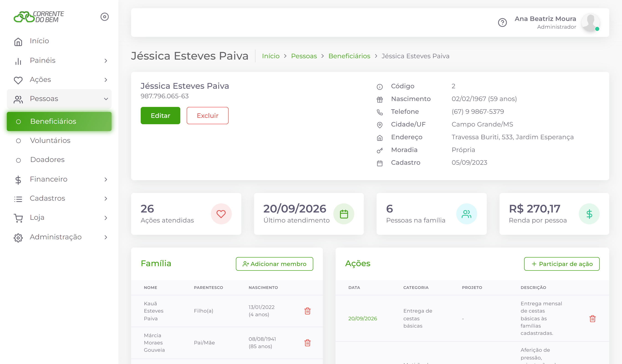Screen dimensions: 622x364
Task: Expand the Cadastros menu chevron
Action: pyautogui.click(x=106, y=199)
